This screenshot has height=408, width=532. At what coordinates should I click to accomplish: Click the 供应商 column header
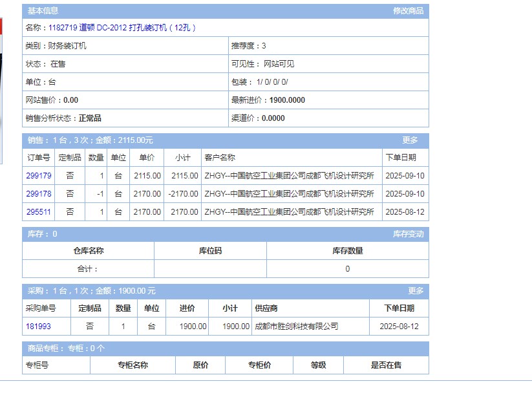[266, 308]
